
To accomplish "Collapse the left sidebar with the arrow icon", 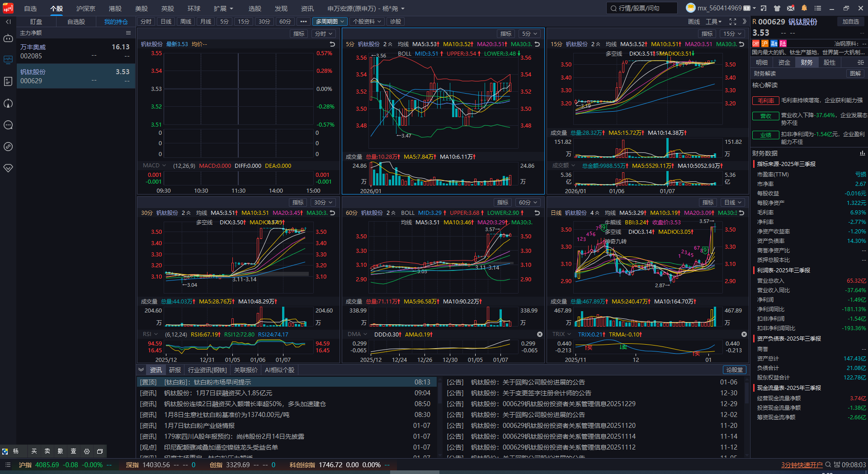I will pyautogui.click(x=8, y=22).
